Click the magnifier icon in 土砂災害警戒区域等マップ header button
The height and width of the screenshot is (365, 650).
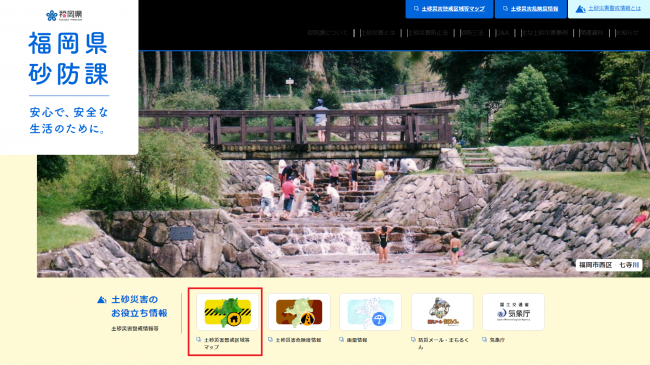pyautogui.click(x=416, y=9)
